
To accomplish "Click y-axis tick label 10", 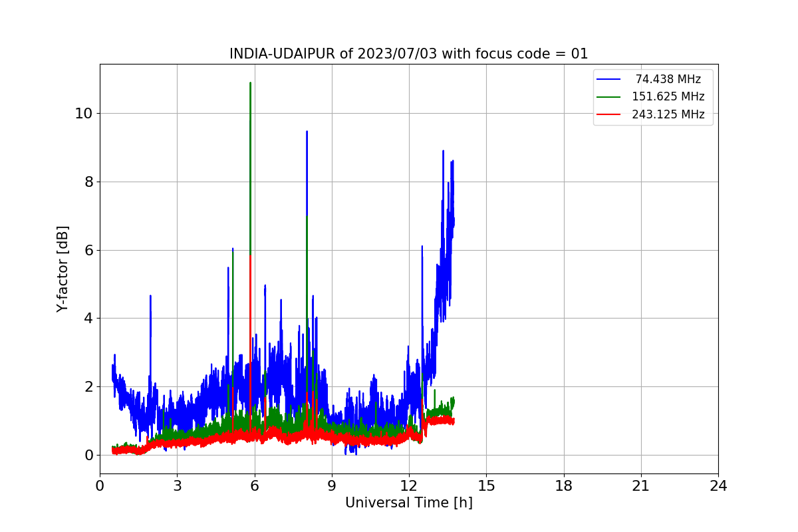I will (x=83, y=113).
